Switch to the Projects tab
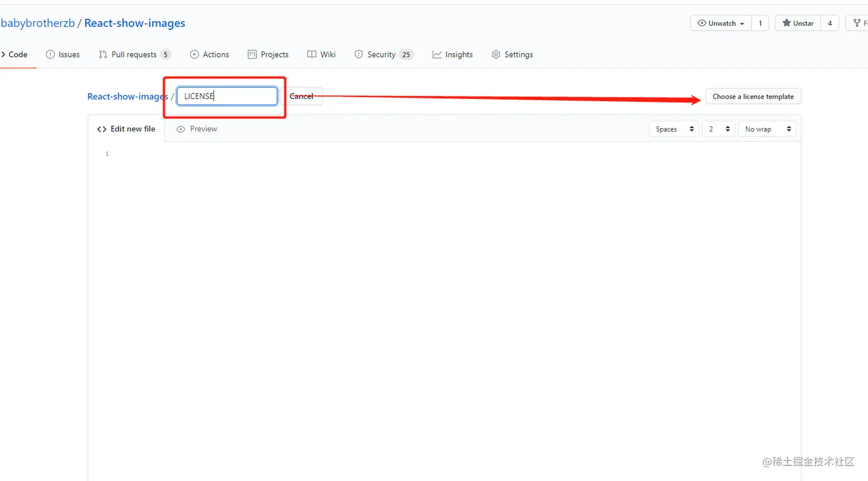 coord(268,55)
